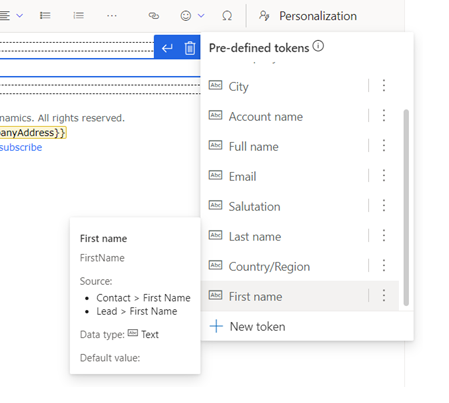449x403 pixels.
Task: Click the New token button
Action: coord(247,326)
